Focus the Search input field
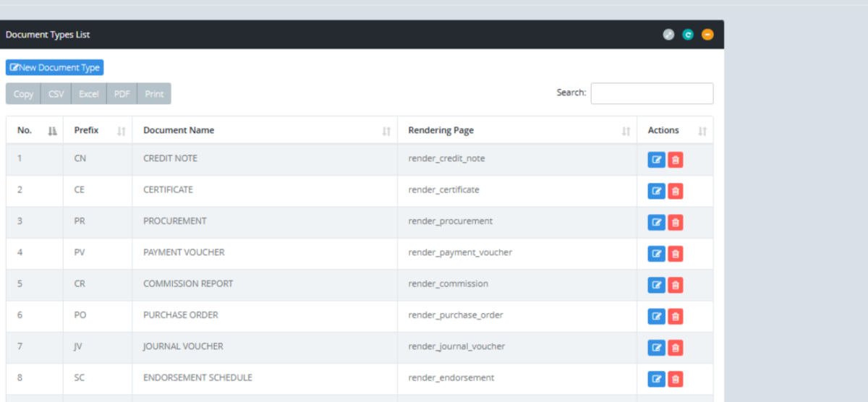This screenshot has width=868, height=402. [652, 93]
